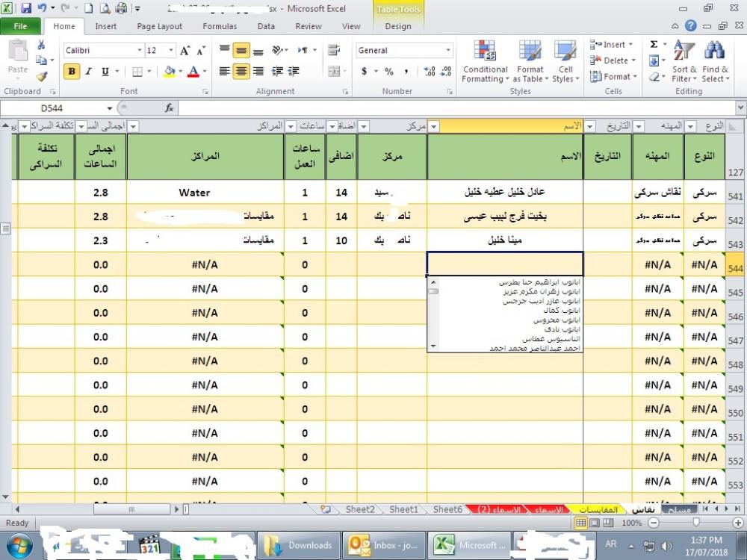Click the zoom slider in status bar
Screen dimensions: 747x560
[695, 523]
